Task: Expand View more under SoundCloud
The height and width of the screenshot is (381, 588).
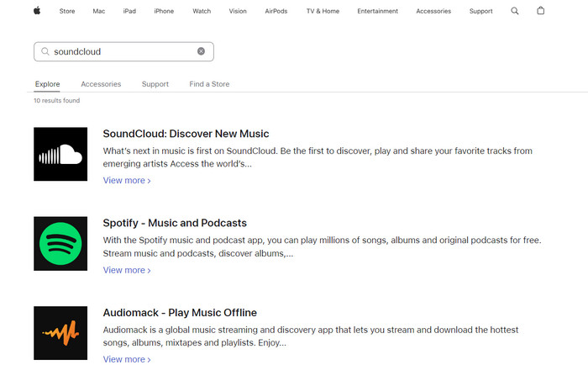Action: tap(126, 181)
